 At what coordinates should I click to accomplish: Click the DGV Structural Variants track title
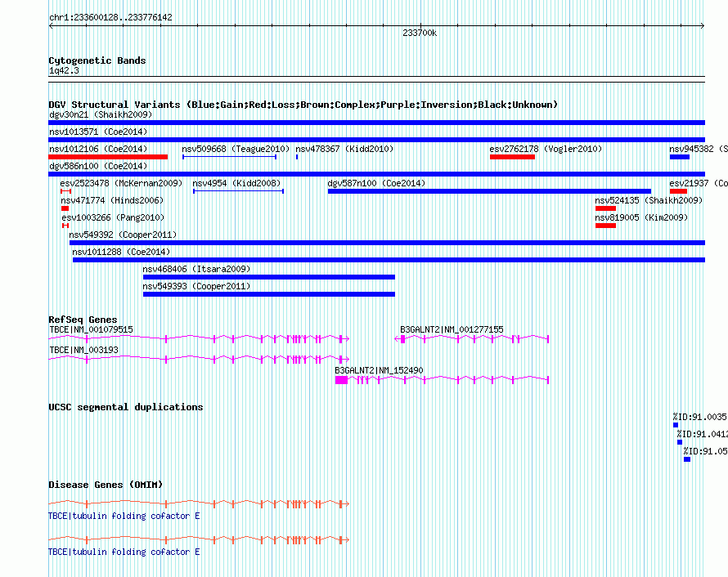click(303, 105)
